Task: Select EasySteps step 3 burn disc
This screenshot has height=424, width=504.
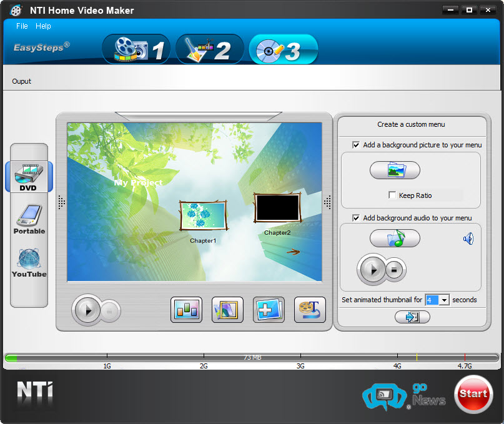Action: coord(283,49)
